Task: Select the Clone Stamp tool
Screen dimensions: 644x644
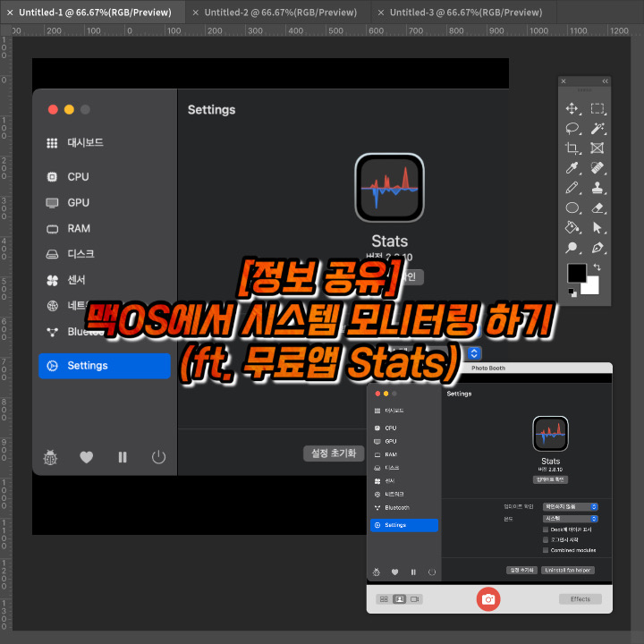Action: click(x=597, y=188)
